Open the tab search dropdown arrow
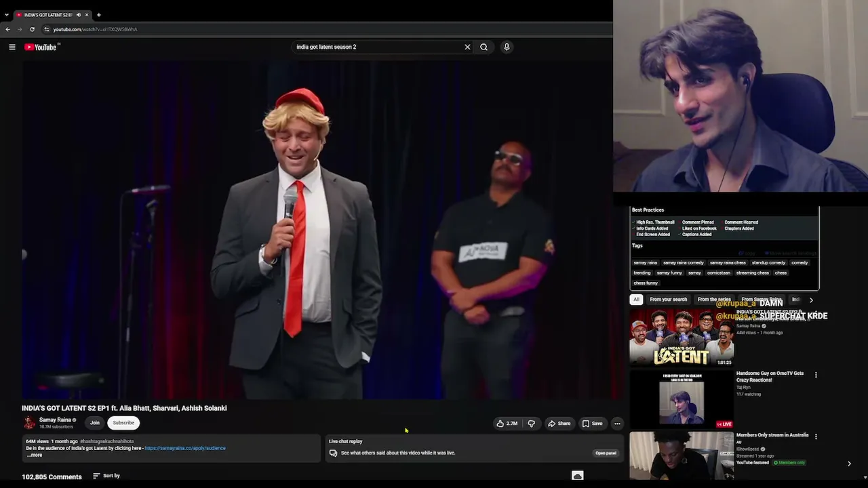The width and height of the screenshot is (868, 488). click(7, 14)
